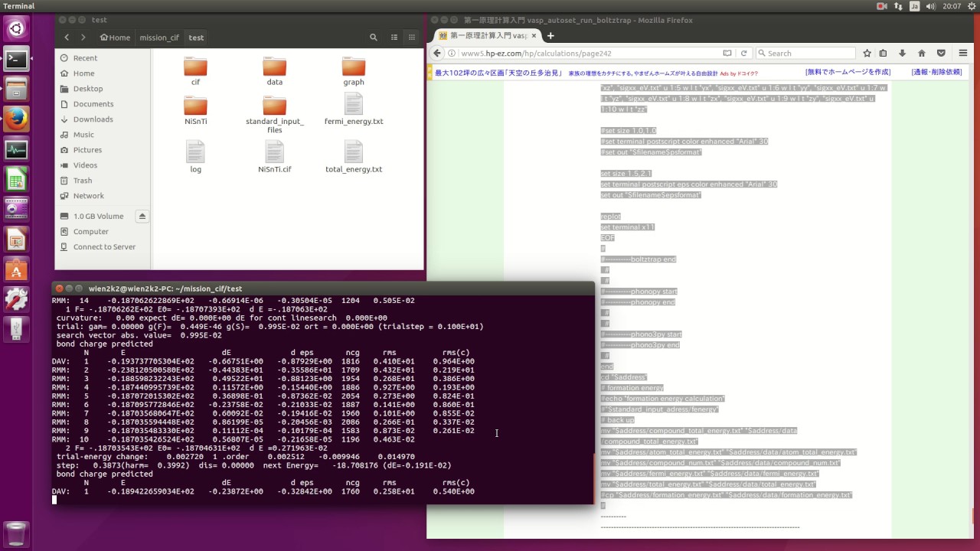Open Firefox downloads arrow
The width and height of the screenshot is (980, 551).
click(902, 54)
